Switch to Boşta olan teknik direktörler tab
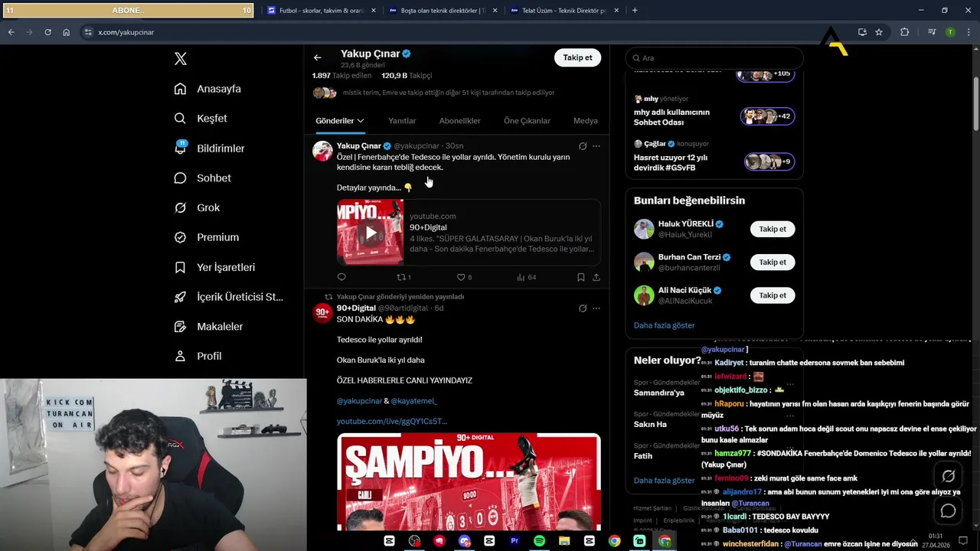The image size is (980, 551). (443, 11)
